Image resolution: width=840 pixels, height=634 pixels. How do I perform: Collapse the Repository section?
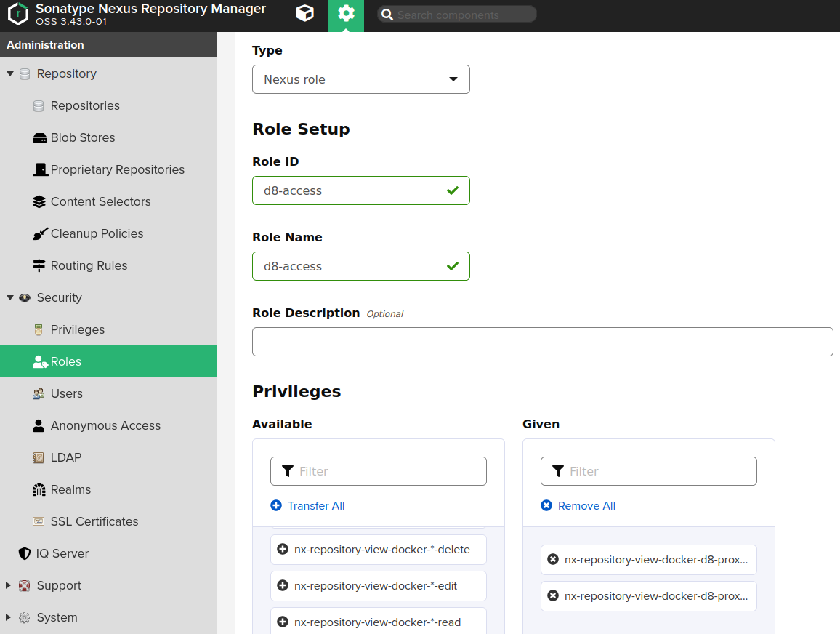pos(9,73)
